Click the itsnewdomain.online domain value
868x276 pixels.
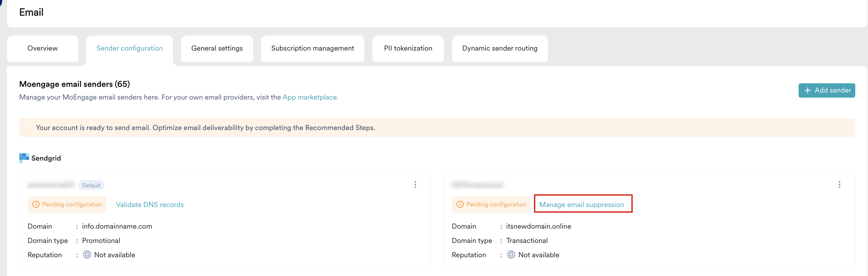pyautogui.click(x=538, y=226)
